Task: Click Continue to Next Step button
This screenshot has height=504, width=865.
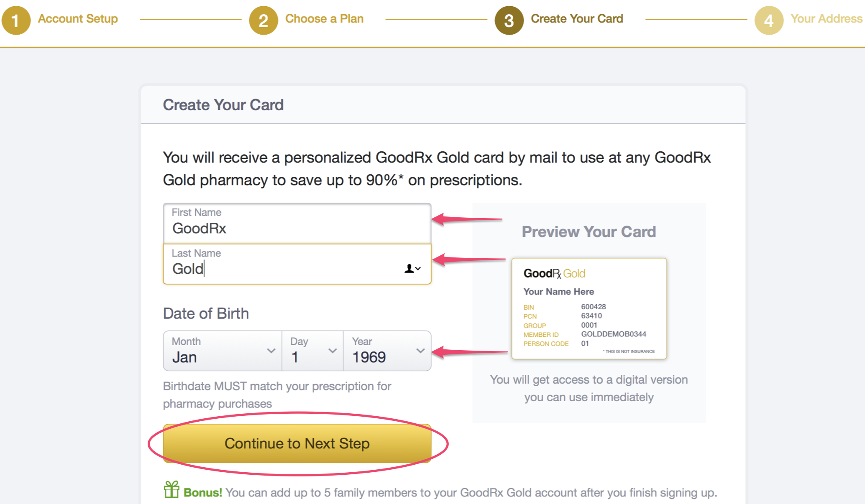Action: tap(297, 443)
